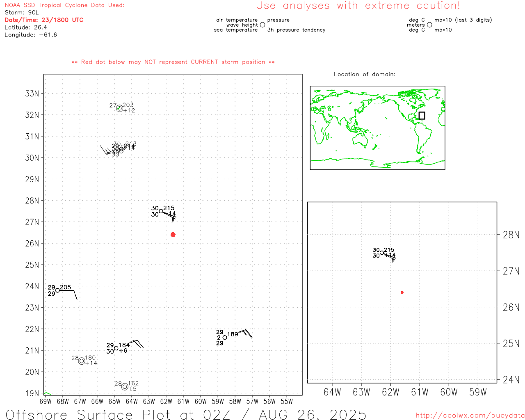Image resolution: width=525 pixels, height=420 pixels.
Task: Click the '3h pressure tendency' legend label
Action: (296, 30)
